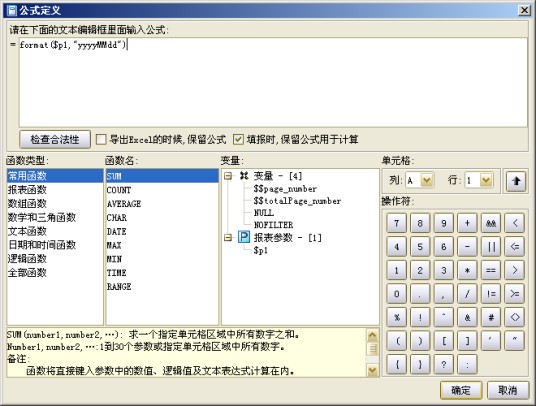Collapse the 报表参数 tree node
The width and height of the screenshot is (536, 406).
(228, 237)
